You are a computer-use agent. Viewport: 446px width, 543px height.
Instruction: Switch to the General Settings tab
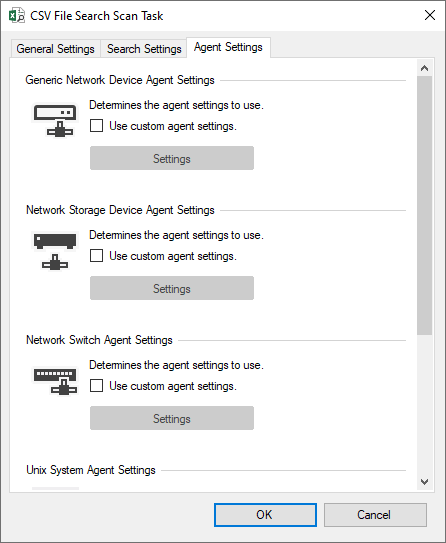55,49
